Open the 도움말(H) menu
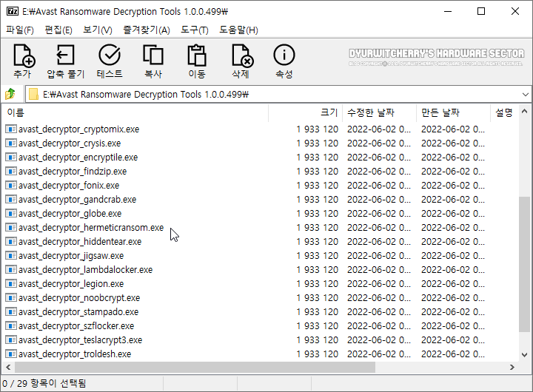This screenshot has width=533, height=392. click(238, 30)
